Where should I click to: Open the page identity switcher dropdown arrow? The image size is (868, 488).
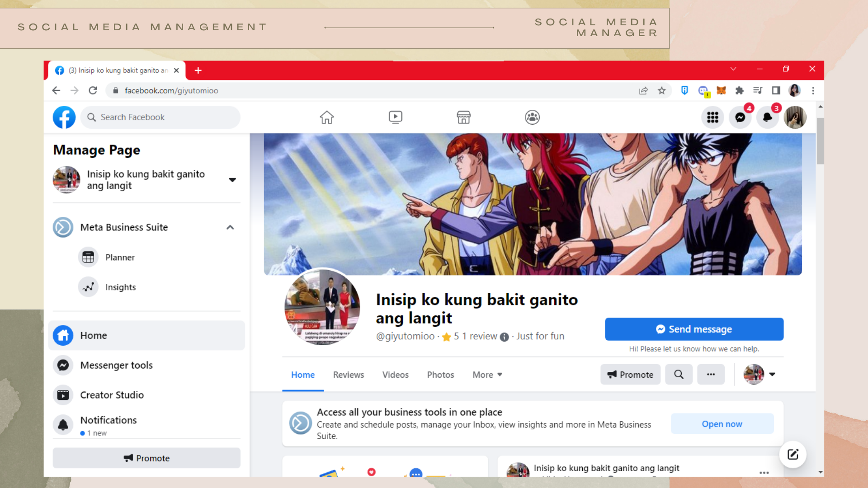click(772, 374)
